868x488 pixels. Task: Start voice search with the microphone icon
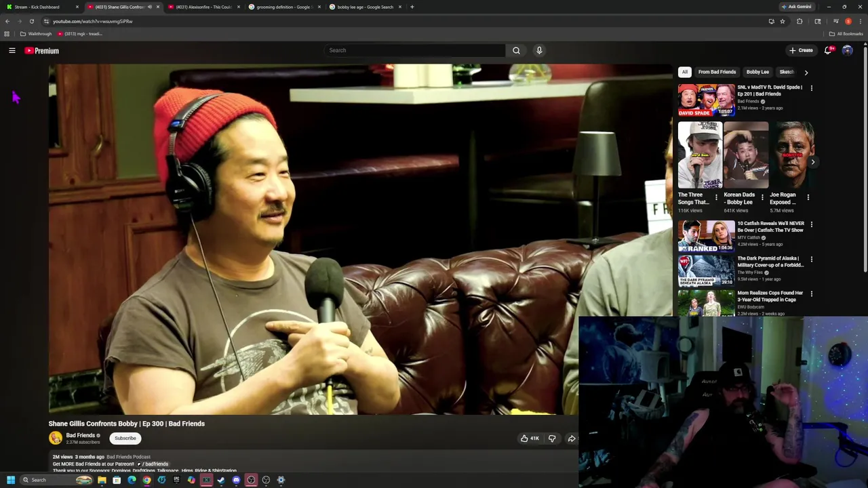539,50
